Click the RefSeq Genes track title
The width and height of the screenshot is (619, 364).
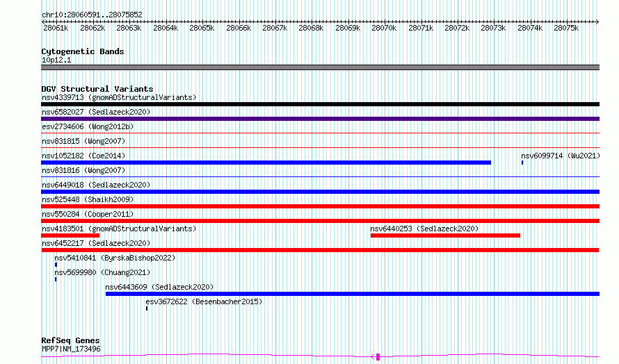pyautogui.click(x=70, y=340)
